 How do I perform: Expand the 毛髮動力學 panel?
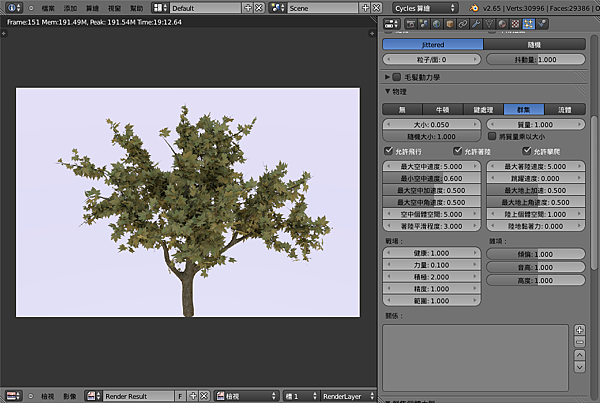(387, 77)
